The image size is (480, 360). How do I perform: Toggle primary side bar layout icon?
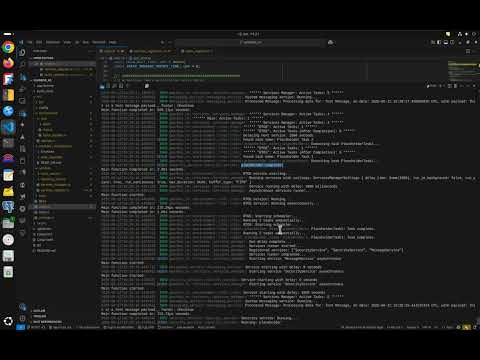tap(439, 42)
